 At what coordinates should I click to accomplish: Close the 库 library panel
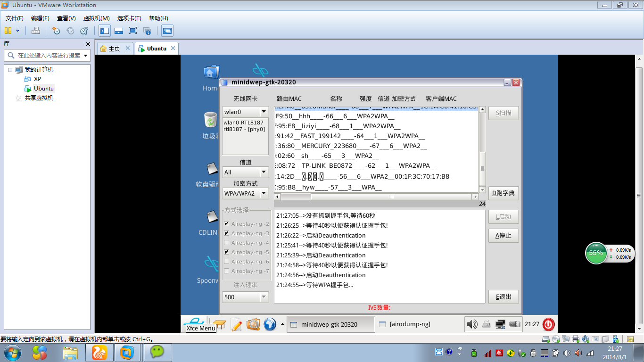[88, 44]
